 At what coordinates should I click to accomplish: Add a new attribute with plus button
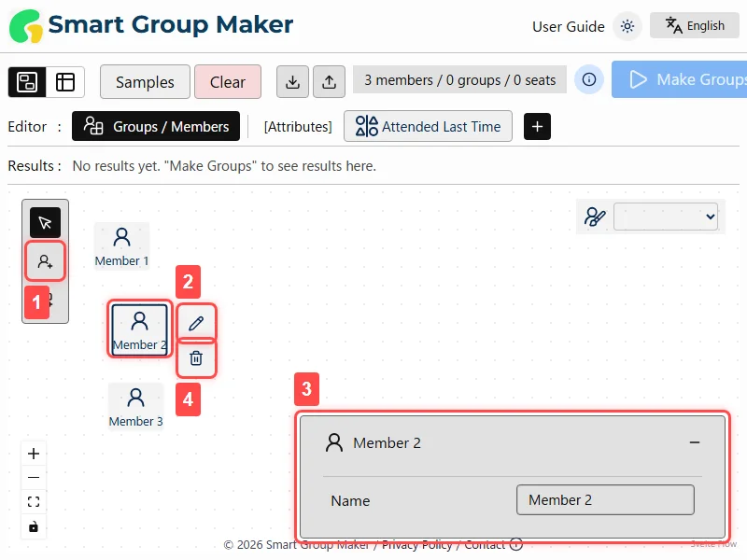pyautogui.click(x=537, y=126)
